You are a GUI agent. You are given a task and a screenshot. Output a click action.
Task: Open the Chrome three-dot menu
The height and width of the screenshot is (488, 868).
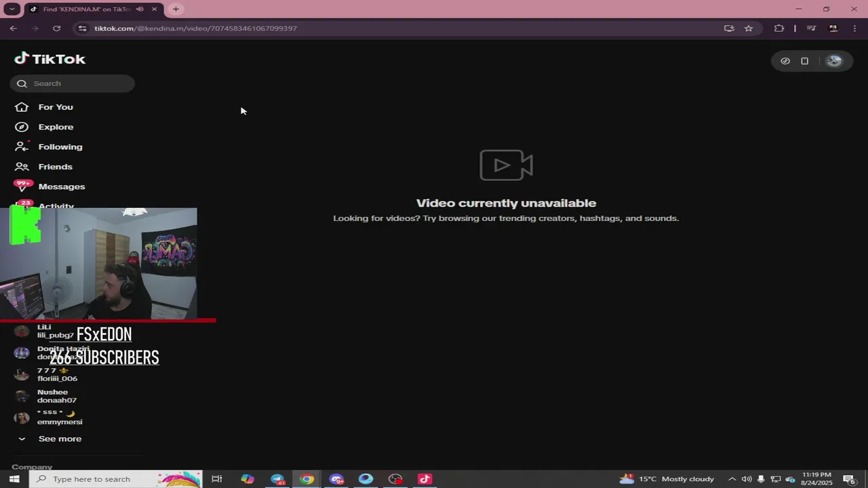coord(854,28)
